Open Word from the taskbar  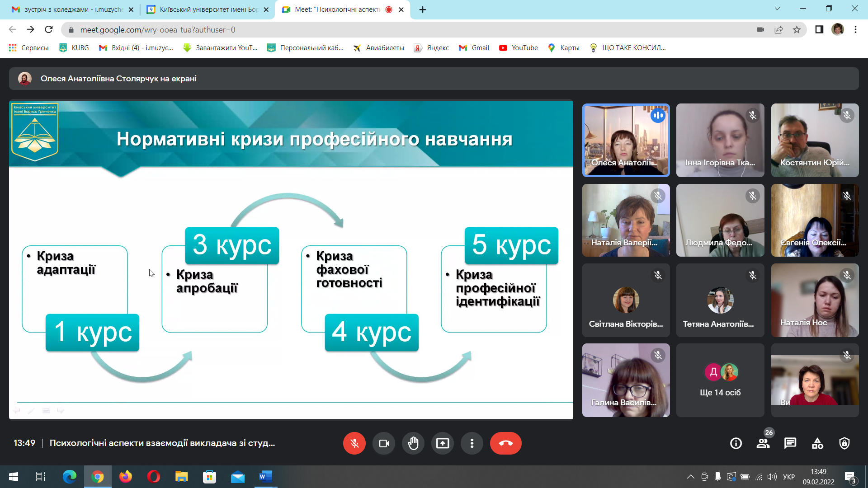pyautogui.click(x=265, y=477)
